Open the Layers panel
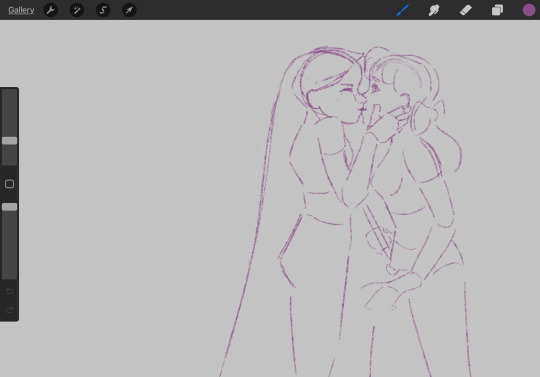Viewport: 540px width, 377px height. point(497,10)
